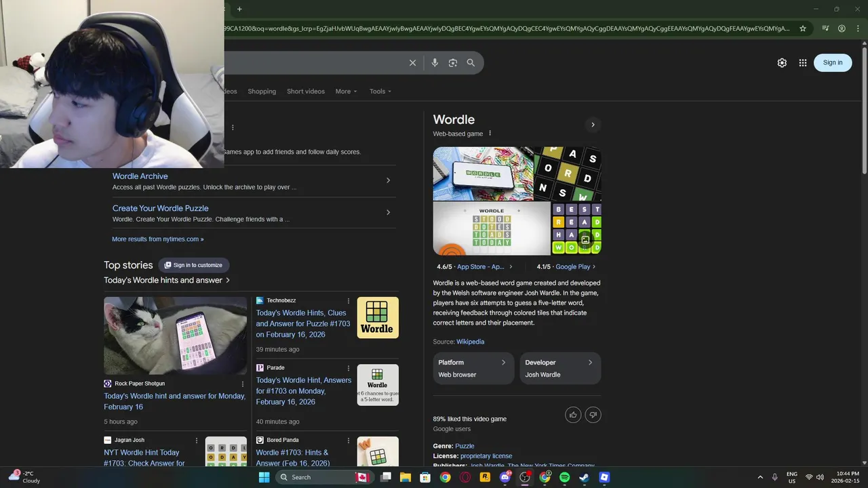Open Task View from the taskbar

point(386,477)
